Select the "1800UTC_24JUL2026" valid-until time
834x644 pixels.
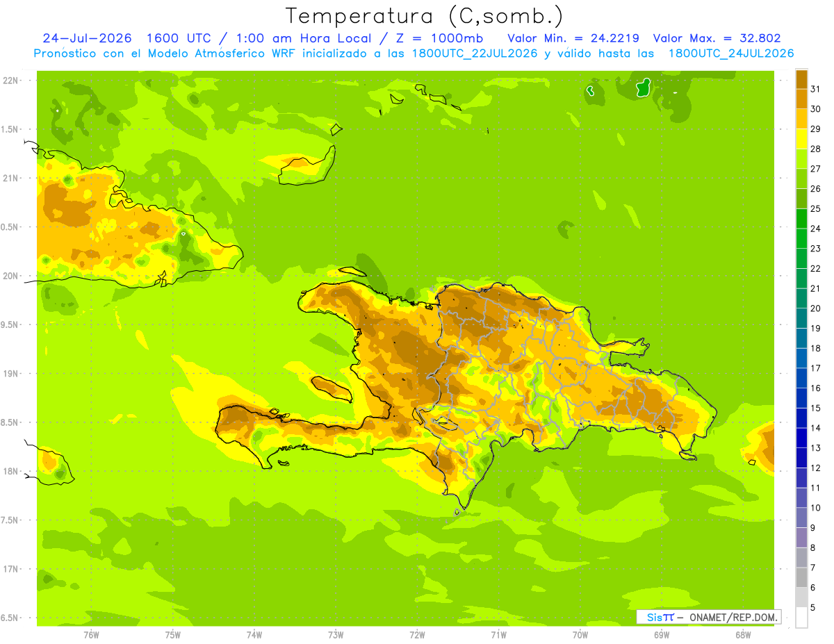point(730,53)
